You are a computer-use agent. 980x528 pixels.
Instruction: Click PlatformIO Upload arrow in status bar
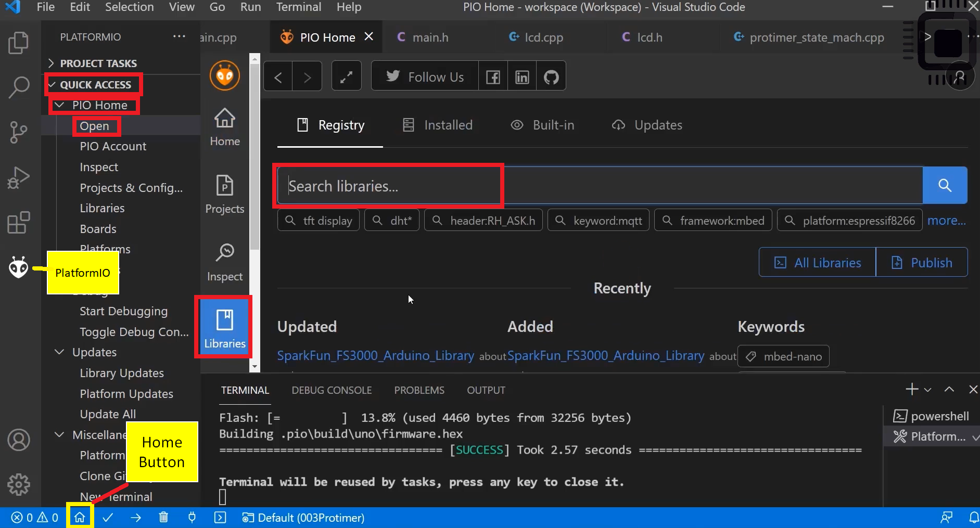pos(136,518)
